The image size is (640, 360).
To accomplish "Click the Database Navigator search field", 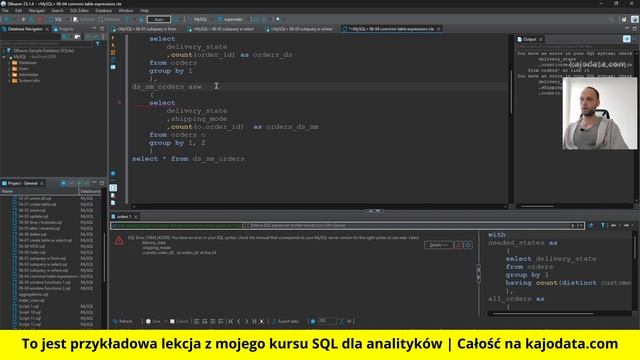I will tap(47, 43).
